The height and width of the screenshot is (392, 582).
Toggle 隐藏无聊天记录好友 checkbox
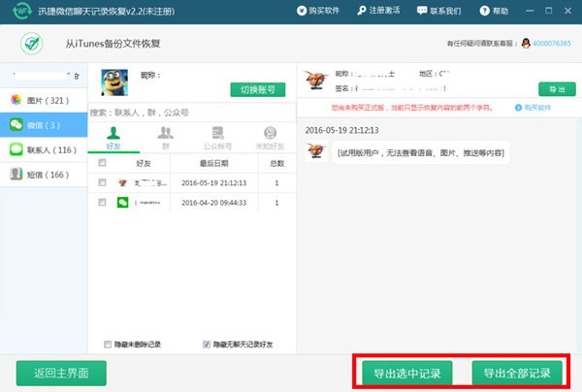tap(207, 344)
